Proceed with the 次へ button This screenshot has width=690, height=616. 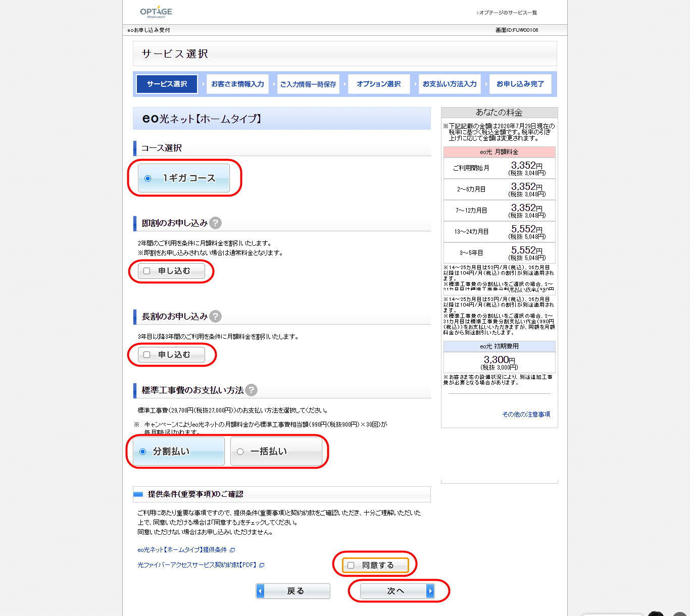pyautogui.click(x=398, y=591)
